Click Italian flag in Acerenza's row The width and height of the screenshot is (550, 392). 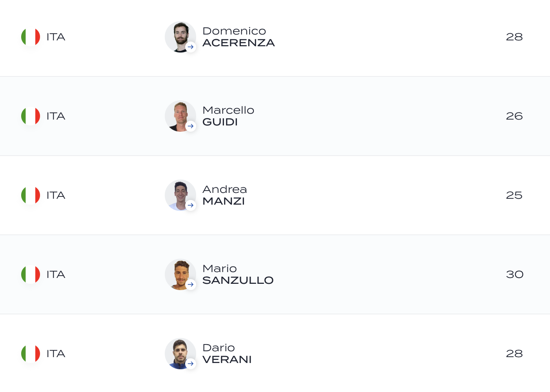click(31, 37)
